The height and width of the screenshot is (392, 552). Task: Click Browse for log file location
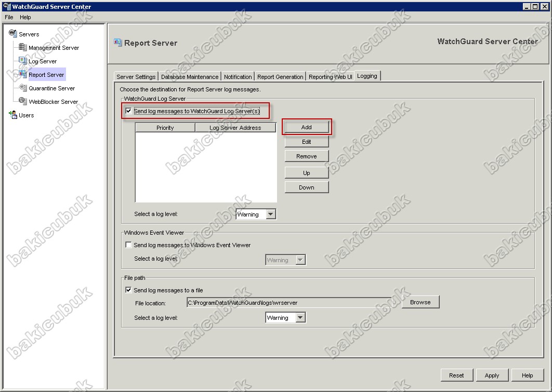(x=420, y=302)
